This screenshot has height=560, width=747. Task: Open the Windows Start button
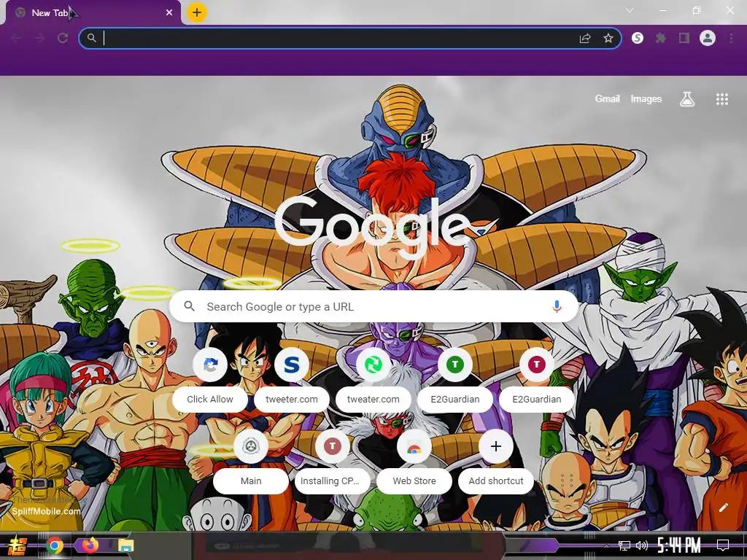18,545
